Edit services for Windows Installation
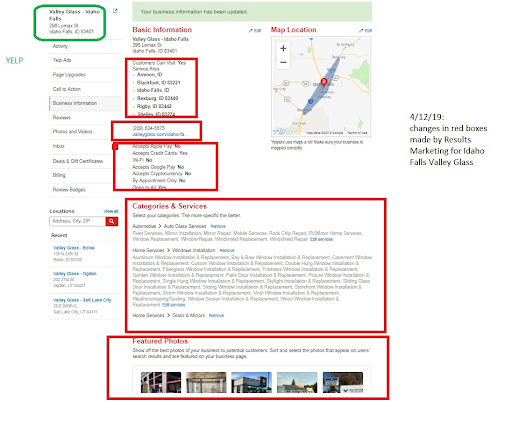The width and height of the screenshot is (512, 422). tap(174, 305)
